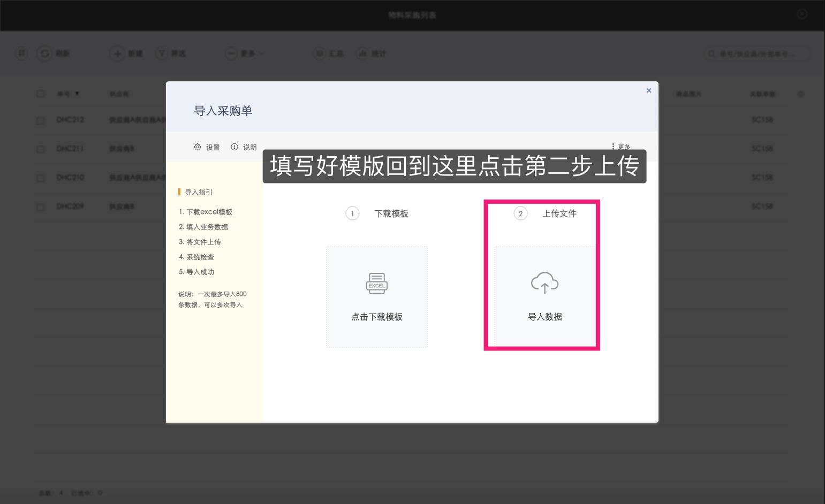Click the search field at top right

[x=756, y=54]
